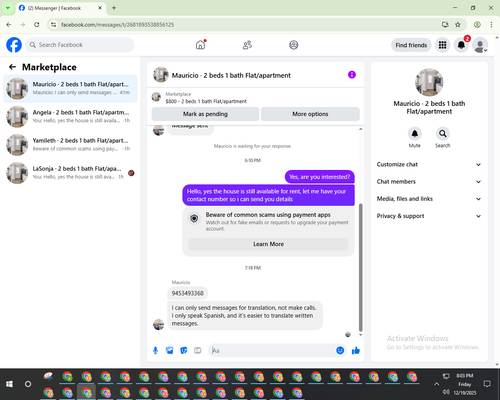Open the Chrome tab search dropdown
The image size is (500, 400).
(x=8, y=8)
